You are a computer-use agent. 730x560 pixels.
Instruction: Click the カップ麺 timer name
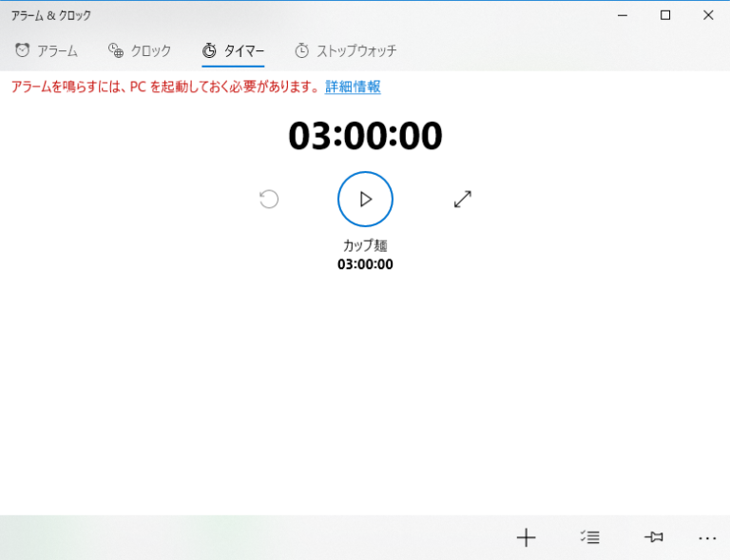coord(365,245)
